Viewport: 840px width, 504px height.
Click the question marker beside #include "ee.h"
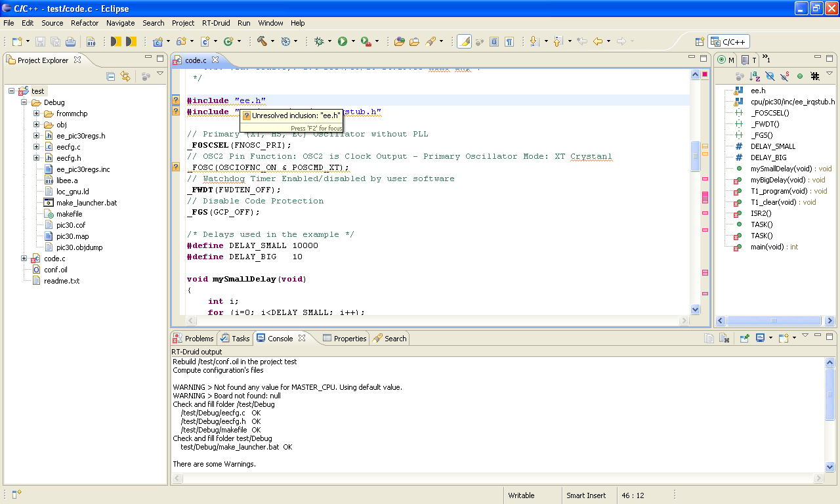click(176, 100)
